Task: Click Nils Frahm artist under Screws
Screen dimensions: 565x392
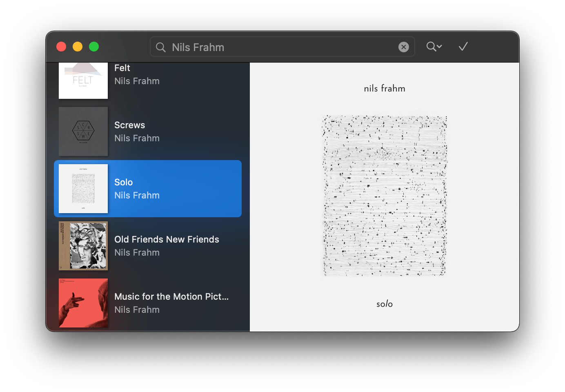Action: tap(137, 138)
